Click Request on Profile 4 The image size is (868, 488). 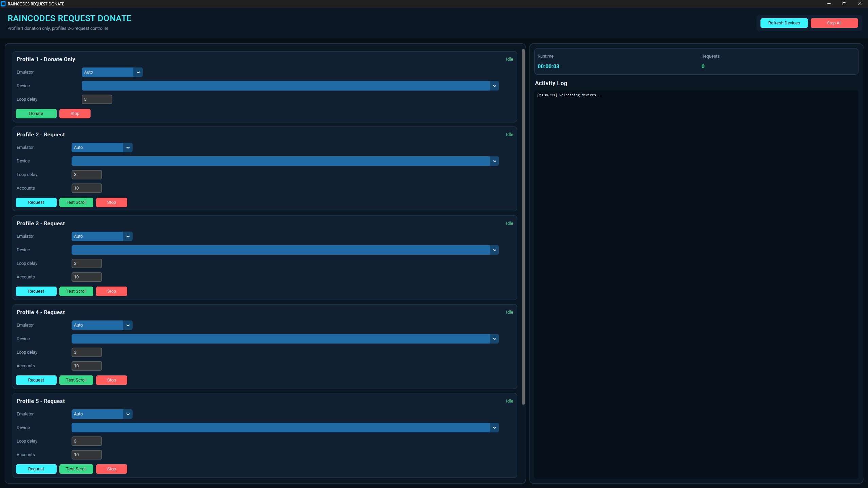36,380
